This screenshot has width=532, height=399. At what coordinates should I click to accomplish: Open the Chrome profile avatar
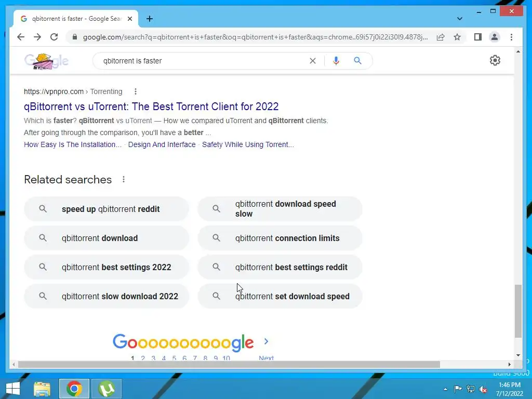[x=495, y=37]
